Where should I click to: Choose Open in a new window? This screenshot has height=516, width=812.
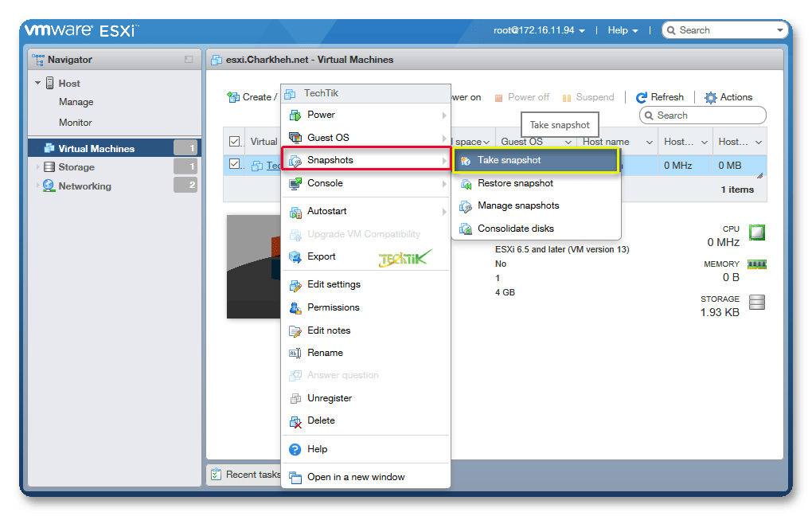click(366, 477)
